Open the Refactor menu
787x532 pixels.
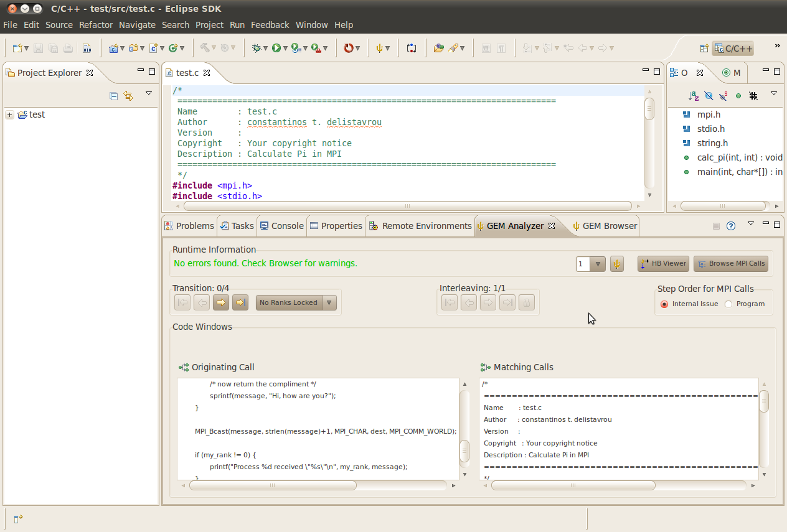(96, 25)
